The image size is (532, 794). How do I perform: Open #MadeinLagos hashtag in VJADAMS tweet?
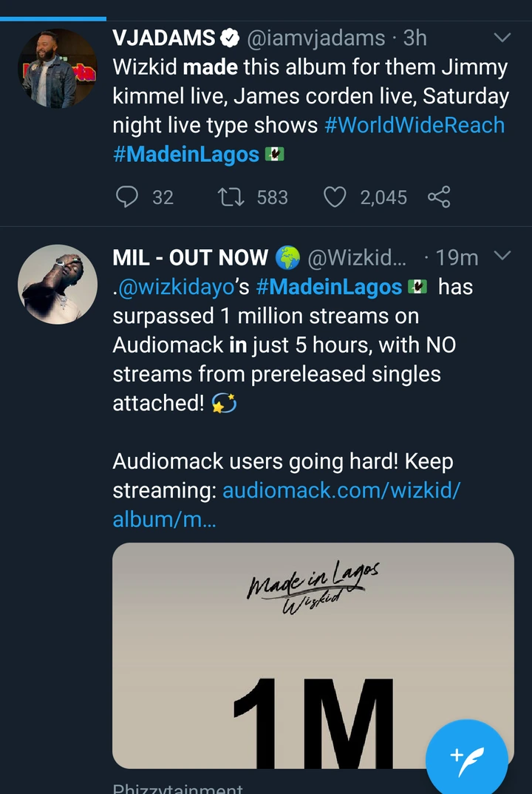pos(186,154)
